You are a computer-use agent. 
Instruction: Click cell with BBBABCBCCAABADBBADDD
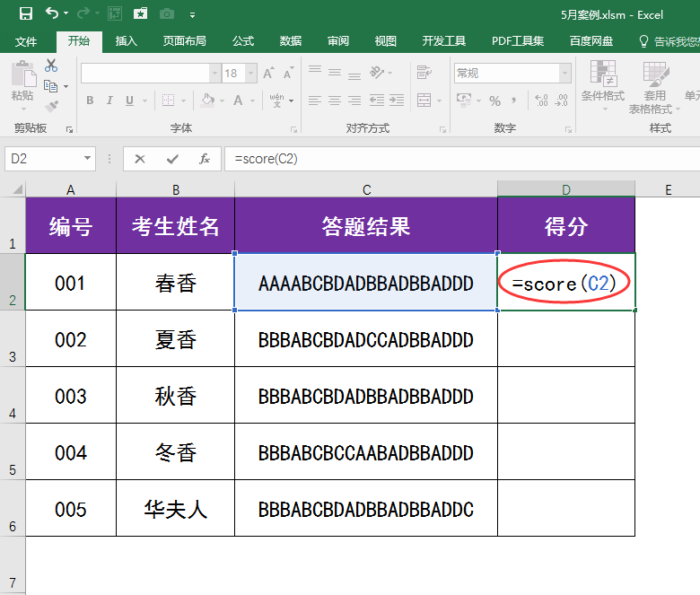pos(366,451)
